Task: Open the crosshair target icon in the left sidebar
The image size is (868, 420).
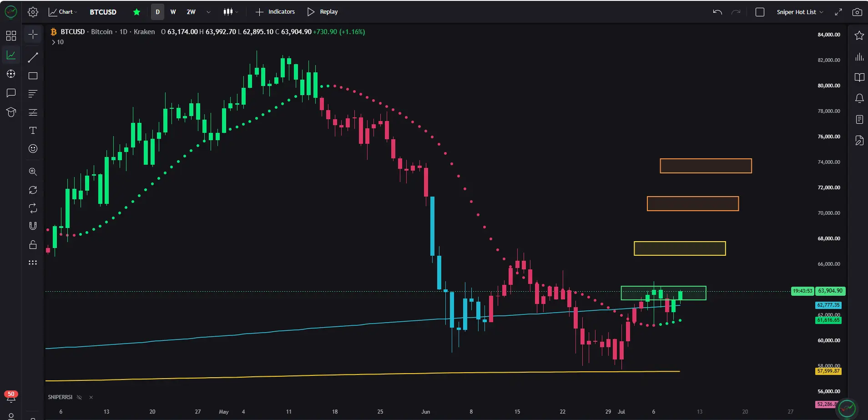Action: click(x=11, y=74)
